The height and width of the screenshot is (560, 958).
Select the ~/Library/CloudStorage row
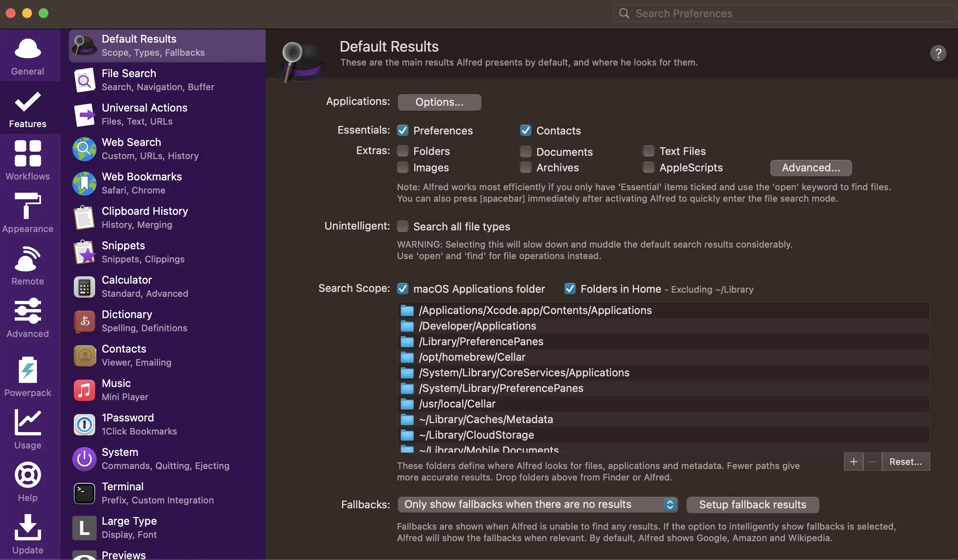point(663,435)
